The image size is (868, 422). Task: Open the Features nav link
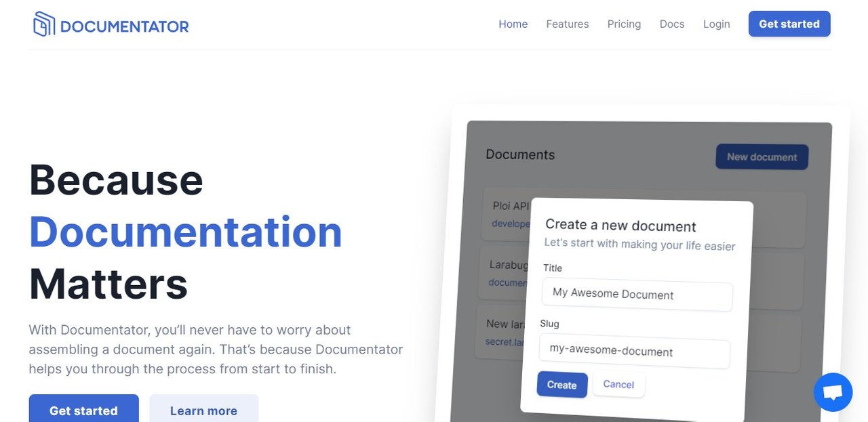(x=568, y=24)
